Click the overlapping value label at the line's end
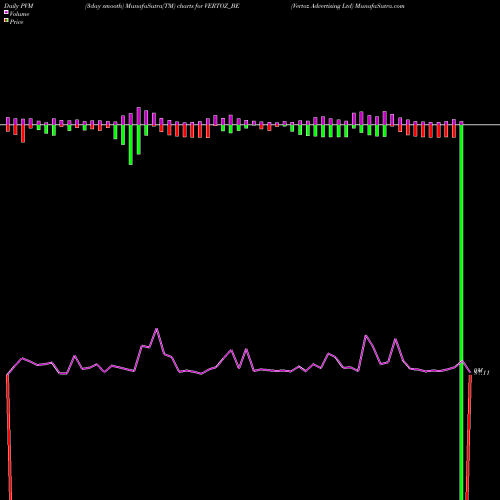500x500 pixels. click(481, 372)
